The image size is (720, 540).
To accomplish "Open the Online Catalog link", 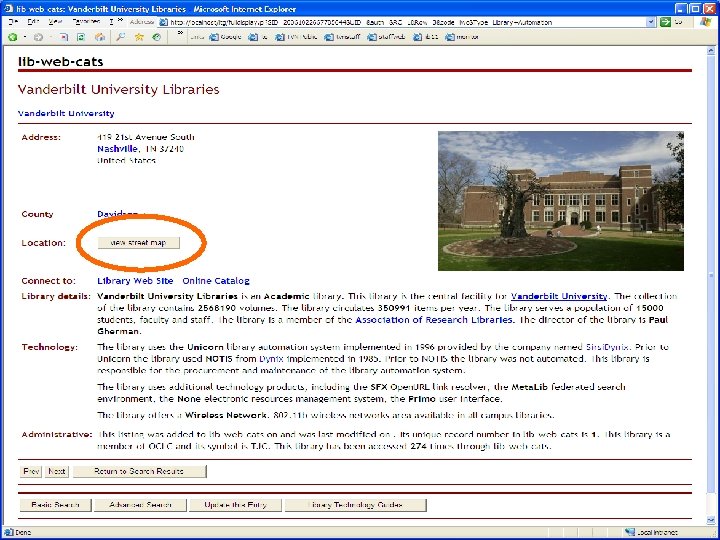I will [216, 281].
